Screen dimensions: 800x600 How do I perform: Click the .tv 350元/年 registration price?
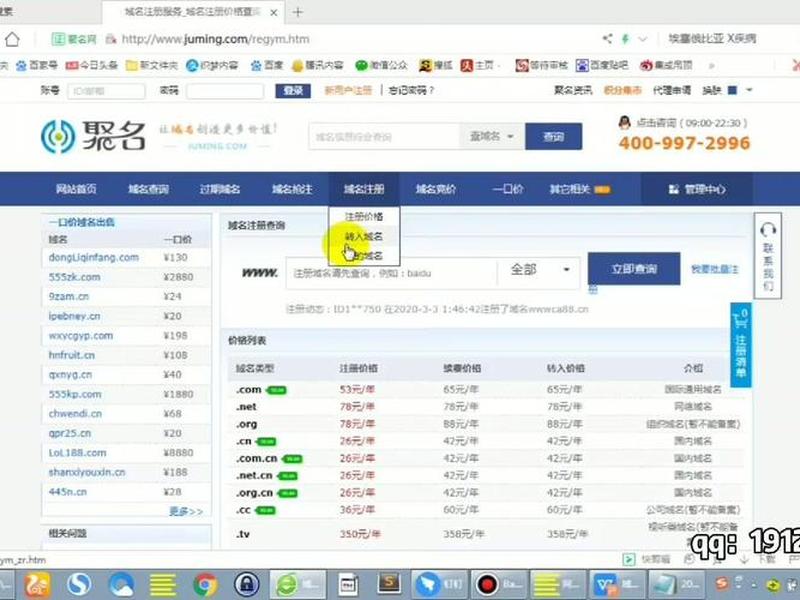click(x=360, y=534)
